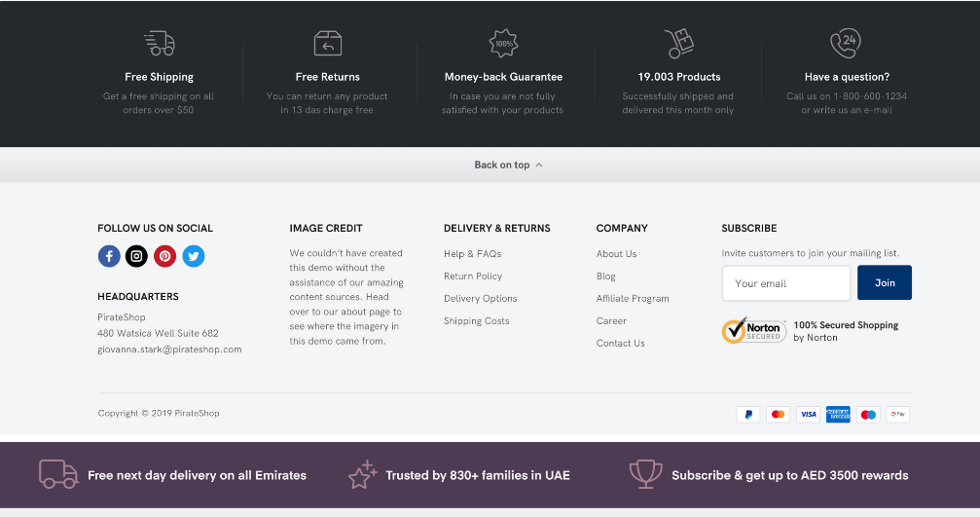
Task: Click the 100% Money-back Guarantee badge icon
Action: 503,43
